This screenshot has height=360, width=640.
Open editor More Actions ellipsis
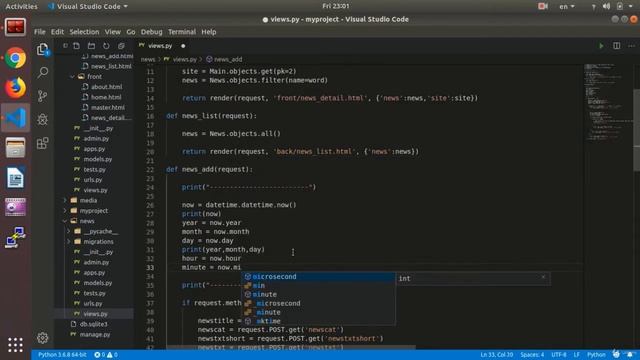pyautogui.click(x=631, y=46)
